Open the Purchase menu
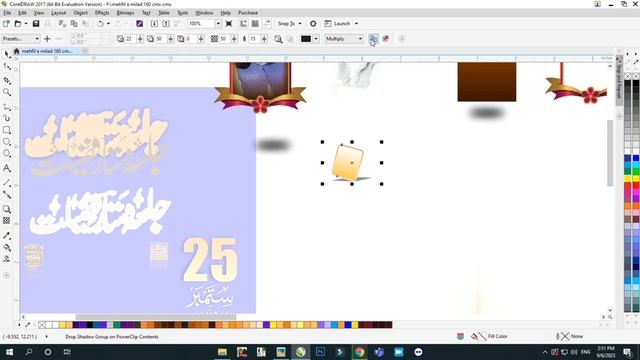640x360 pixels. (248, 13)
